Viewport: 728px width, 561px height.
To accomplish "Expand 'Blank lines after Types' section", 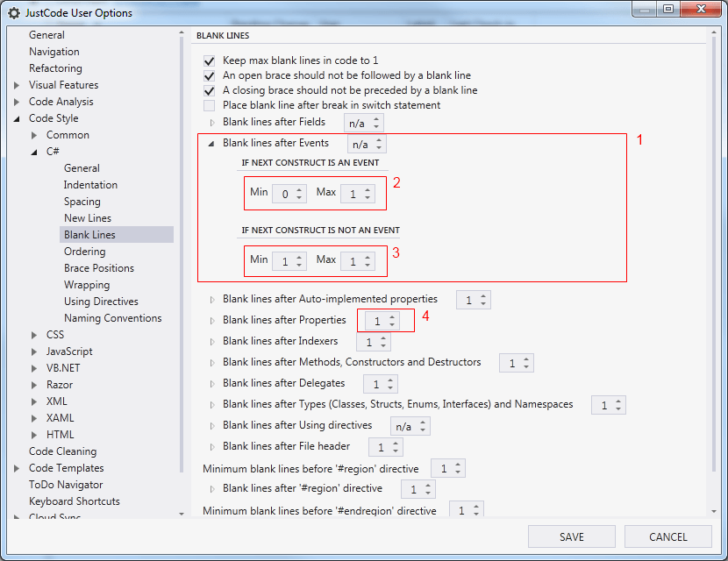I will [212, 405].
